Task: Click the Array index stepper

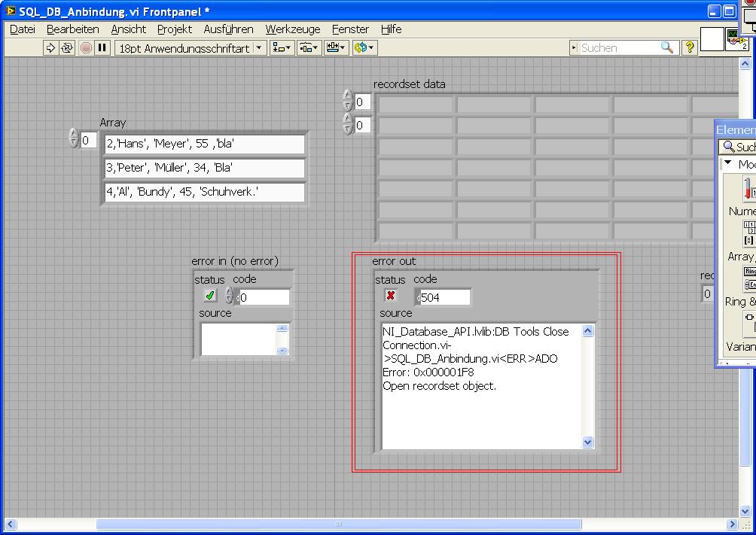Action: [73, 138]
